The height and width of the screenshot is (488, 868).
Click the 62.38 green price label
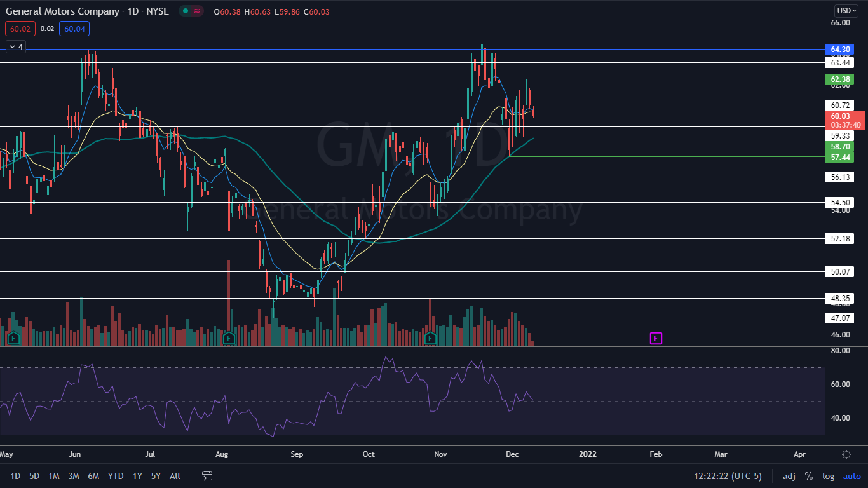[841, 79]
